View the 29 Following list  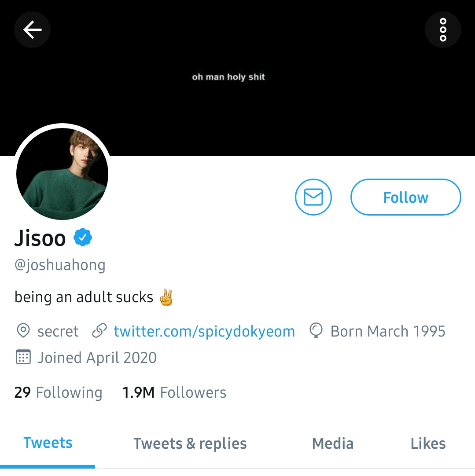(58, 392)
